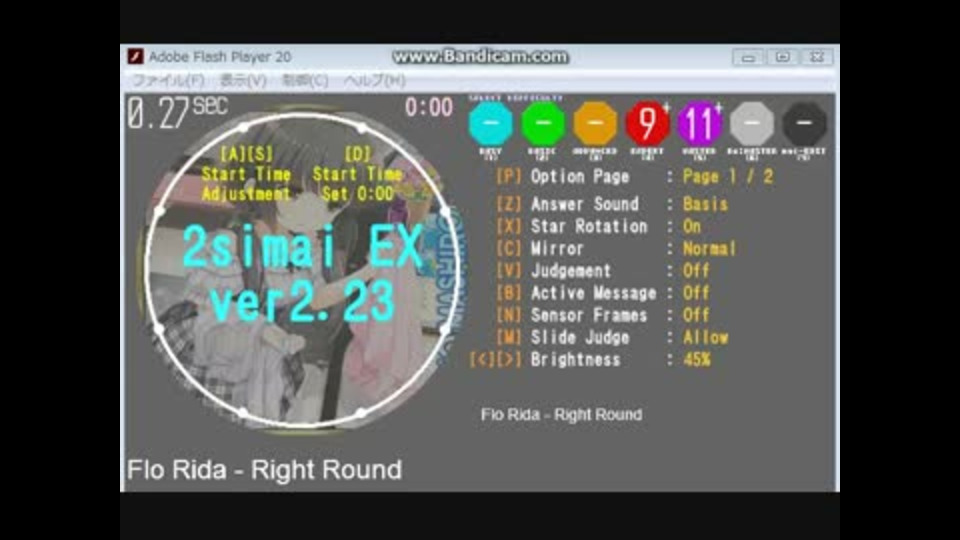Select the black difficulty octagon
Image resolution: width=960 pixels, height=540 pixels.
click(804, 124)
